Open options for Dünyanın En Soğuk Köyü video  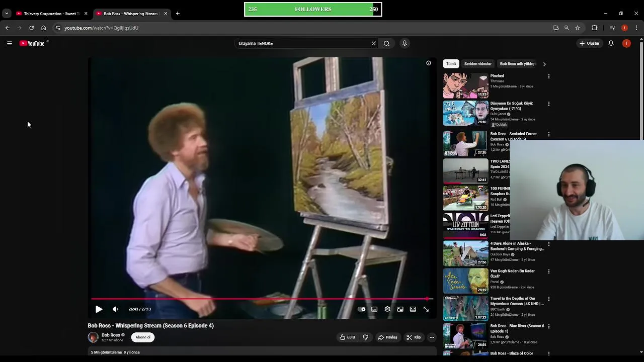pos(549,104)
